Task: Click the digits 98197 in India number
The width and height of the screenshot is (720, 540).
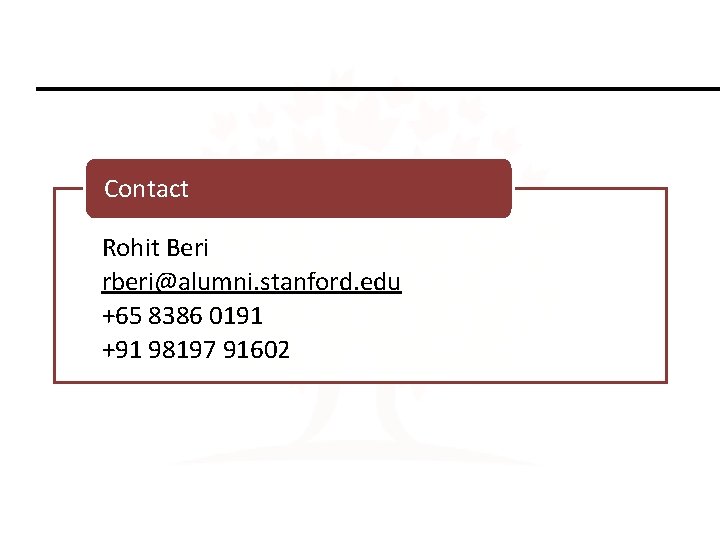Action: [181, 350]
